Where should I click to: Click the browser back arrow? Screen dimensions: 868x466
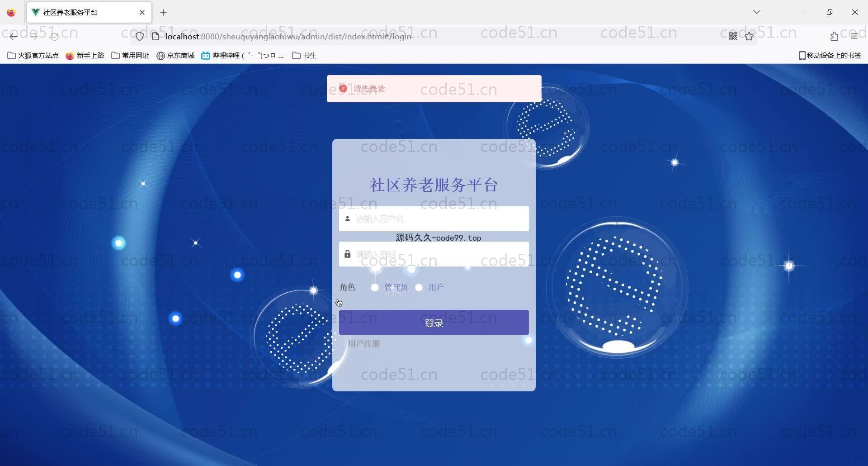(14, 36)
